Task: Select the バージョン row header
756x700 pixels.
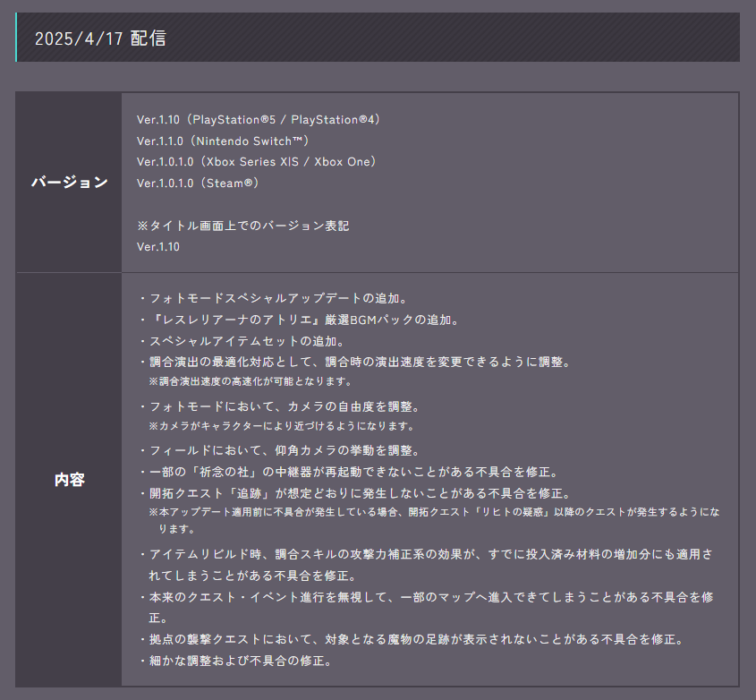Action: [69, 183]
